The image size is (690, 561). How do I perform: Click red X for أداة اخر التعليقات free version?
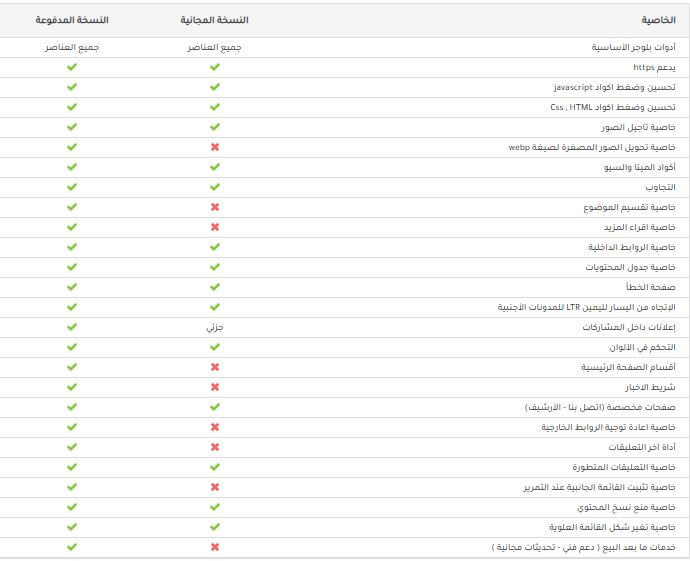tap(215, 447)
